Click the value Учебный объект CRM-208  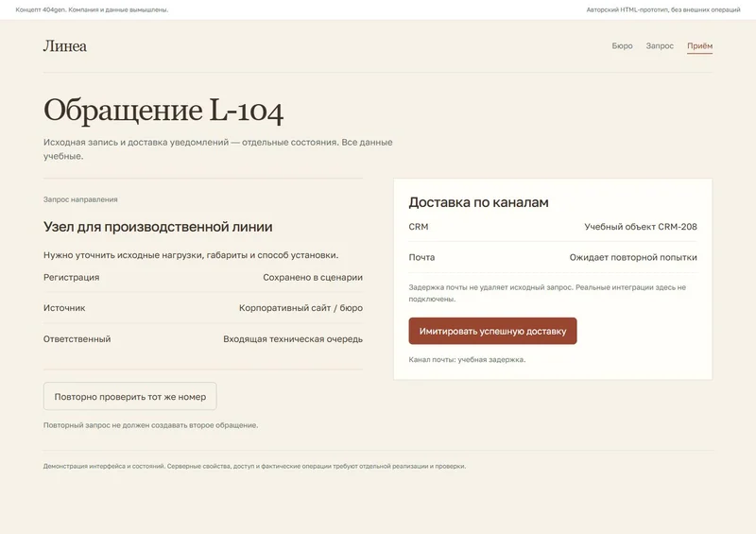tap(641, 227)
